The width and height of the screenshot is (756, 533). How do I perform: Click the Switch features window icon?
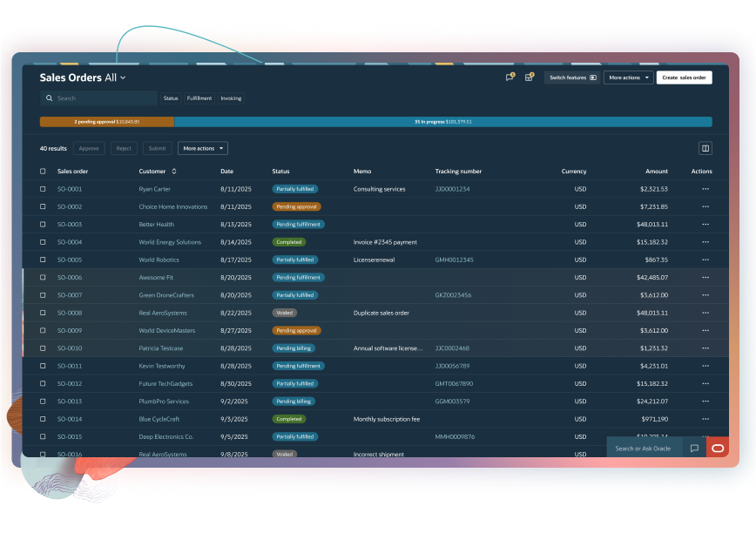pos(592,78)
